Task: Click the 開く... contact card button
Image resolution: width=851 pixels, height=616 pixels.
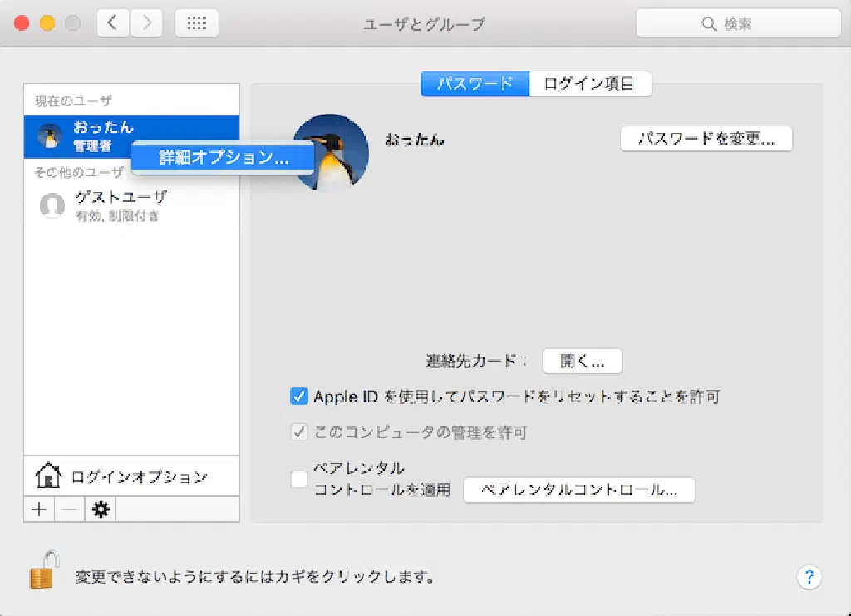Action: 582,361
